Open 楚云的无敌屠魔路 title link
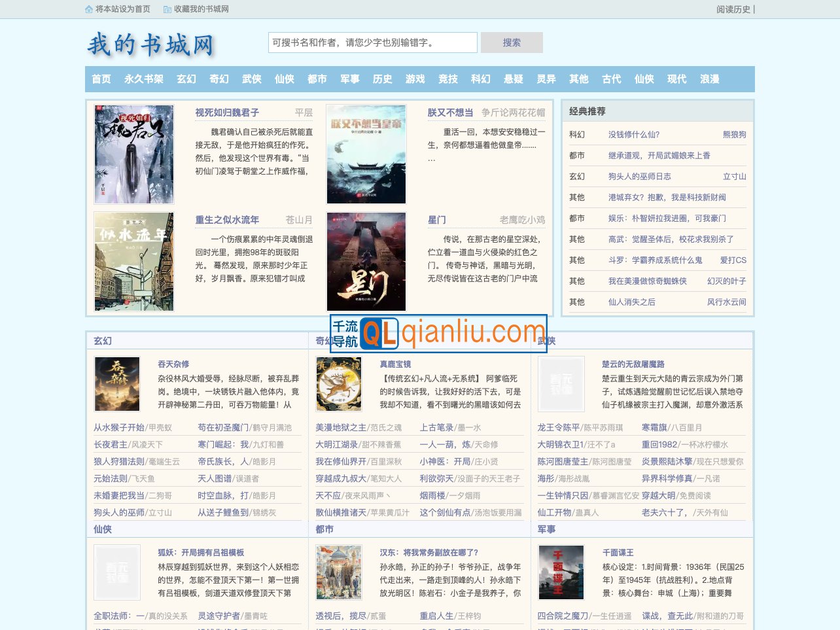 pos(633,364)
